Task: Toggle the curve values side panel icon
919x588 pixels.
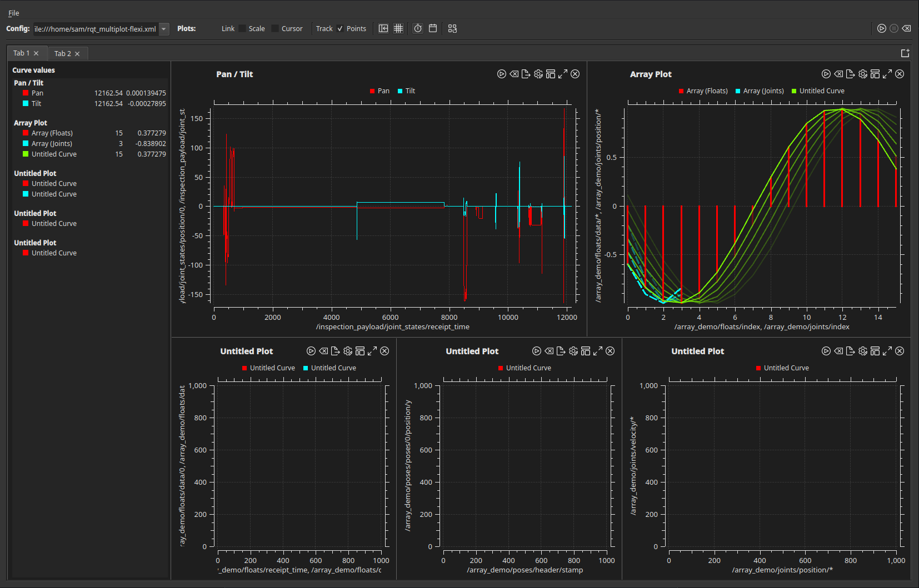Action: click(383, 28)
